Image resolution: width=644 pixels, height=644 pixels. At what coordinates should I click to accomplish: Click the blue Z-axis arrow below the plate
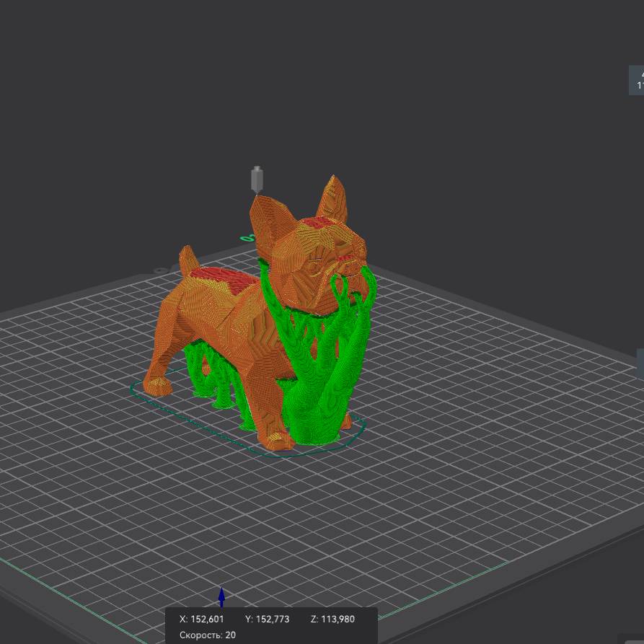pyautogui.click(x=221, y=597)
